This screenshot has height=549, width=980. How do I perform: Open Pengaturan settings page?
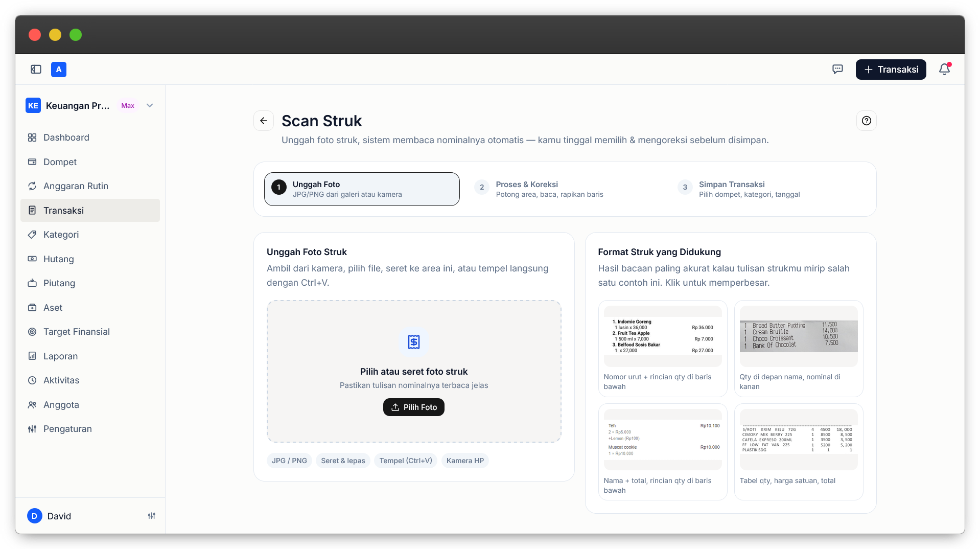point(90,429)
